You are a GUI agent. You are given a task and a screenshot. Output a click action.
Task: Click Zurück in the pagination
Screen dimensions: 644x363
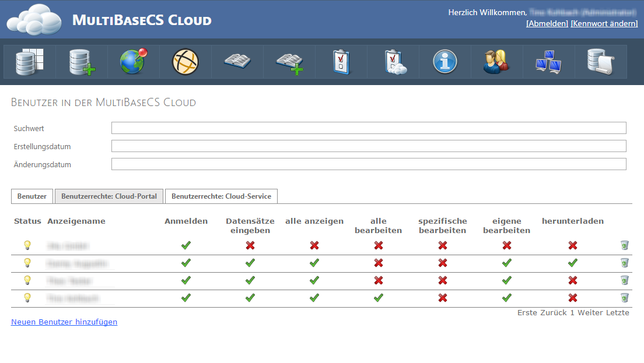pos(554,312)
